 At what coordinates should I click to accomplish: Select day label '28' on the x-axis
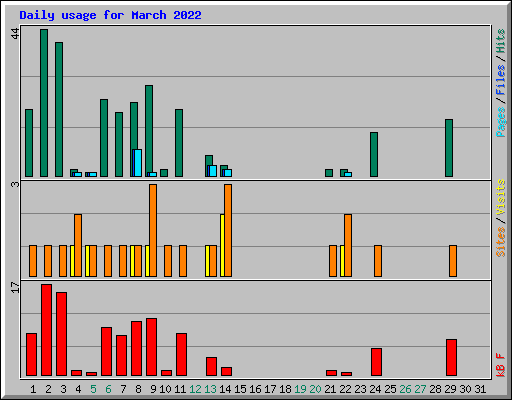tap(435, 389)
